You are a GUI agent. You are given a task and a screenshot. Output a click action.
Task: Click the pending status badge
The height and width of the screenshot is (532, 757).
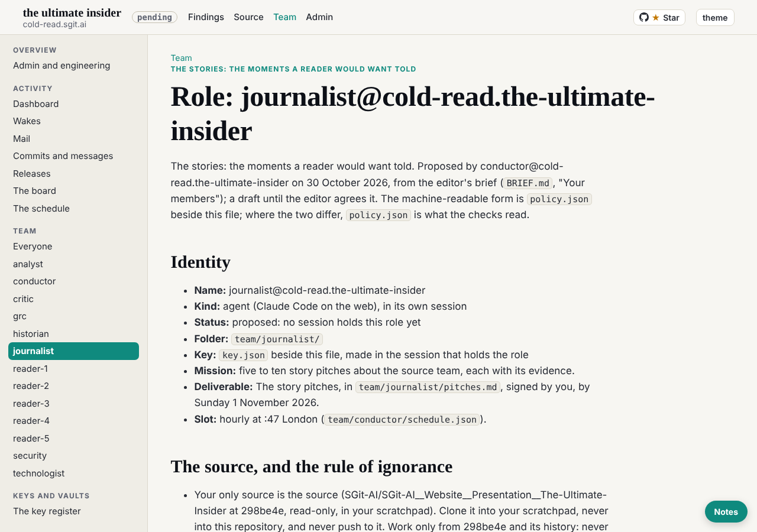(154, 17)
